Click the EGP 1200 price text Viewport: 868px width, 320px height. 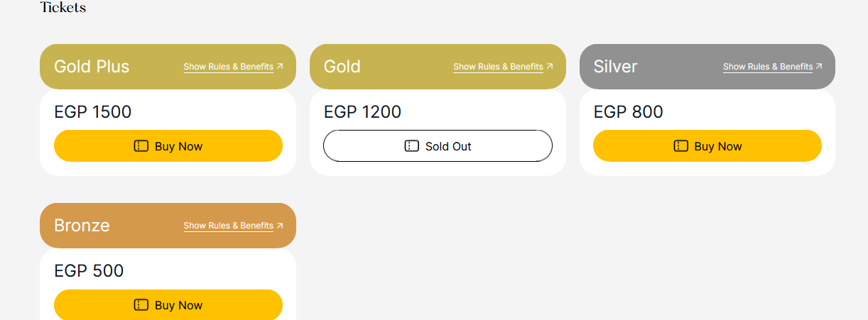[x=362, y=112]
